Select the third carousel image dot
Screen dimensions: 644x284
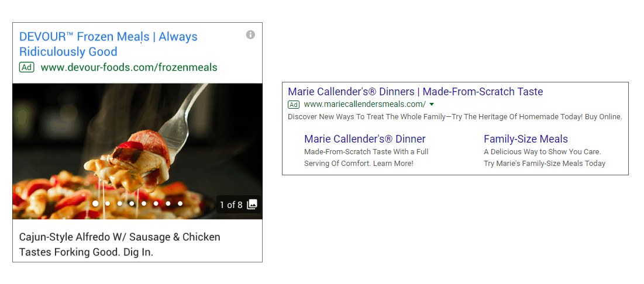click(x=119, y=203)
